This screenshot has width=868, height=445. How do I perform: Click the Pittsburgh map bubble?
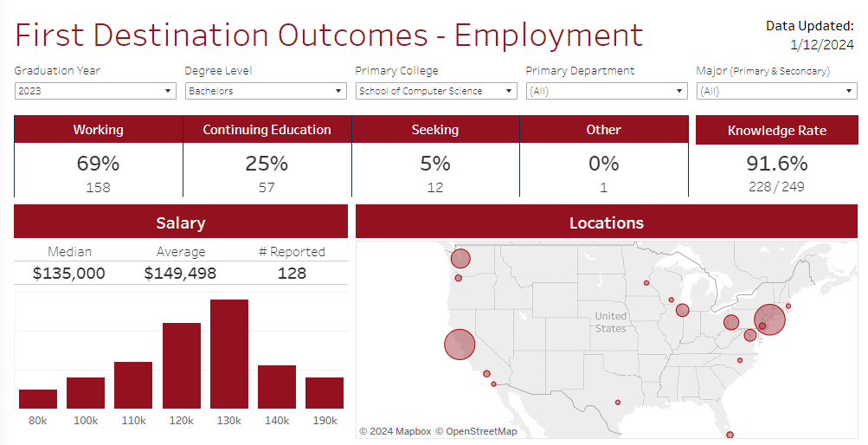[x=731, y=322]
